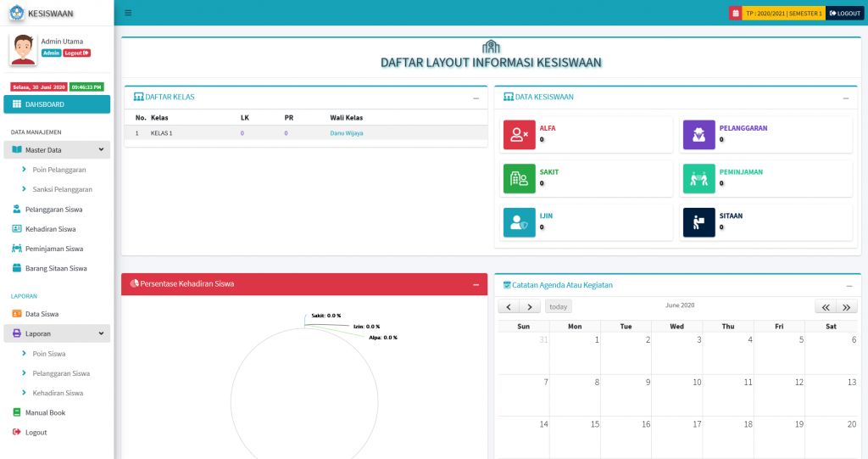Jump to next year with double-right arrows

coord(847,307)
